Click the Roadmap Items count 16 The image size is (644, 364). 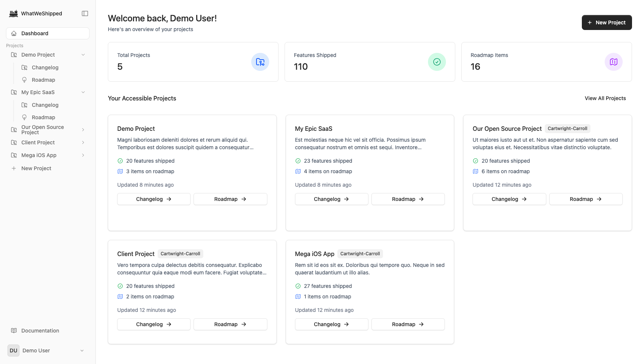(x=475, y=67)
